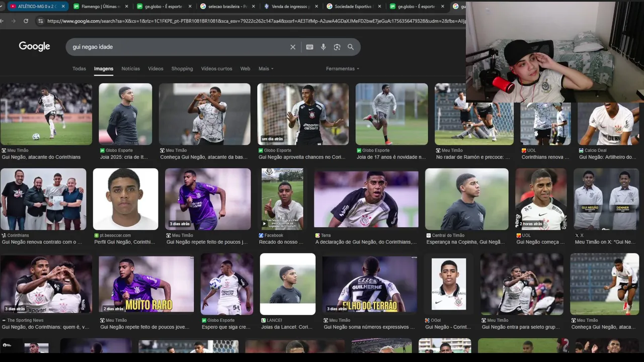The width and height of the screenshot is (644, 362).
Task: Close the Flamengo | Últimas tab
Action: (126, 7)
